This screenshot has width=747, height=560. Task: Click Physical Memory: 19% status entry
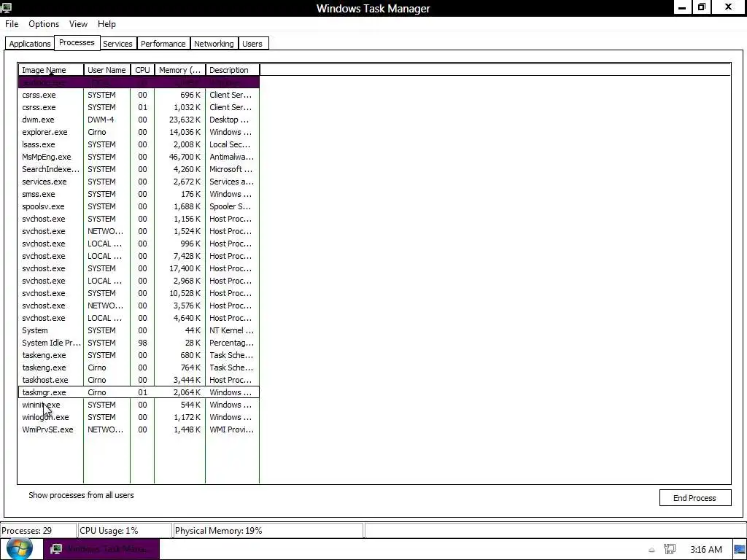pyautogui.click(x=268, y=531)
